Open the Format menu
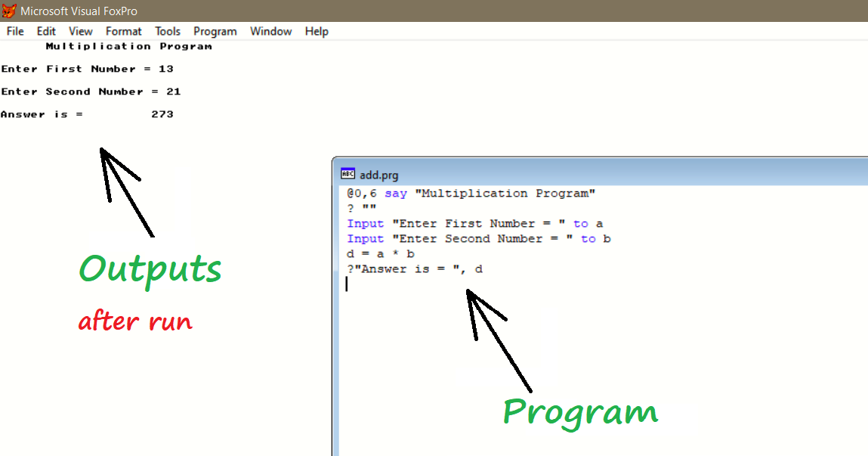 123,31
